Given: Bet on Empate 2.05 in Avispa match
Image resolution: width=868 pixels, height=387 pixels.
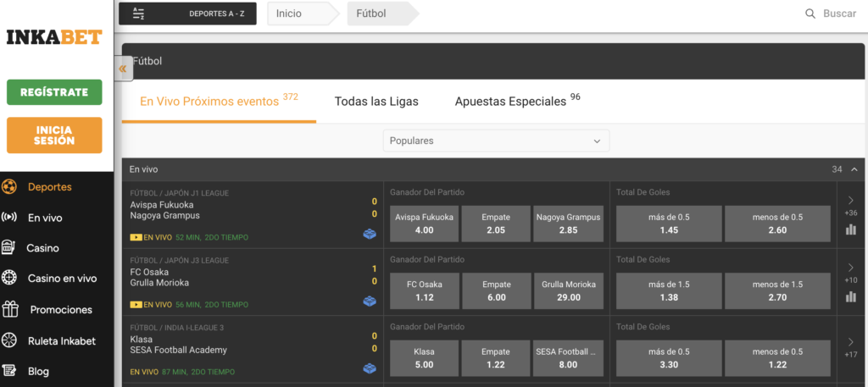Looking at the screenshot, I should click(496, 224).
